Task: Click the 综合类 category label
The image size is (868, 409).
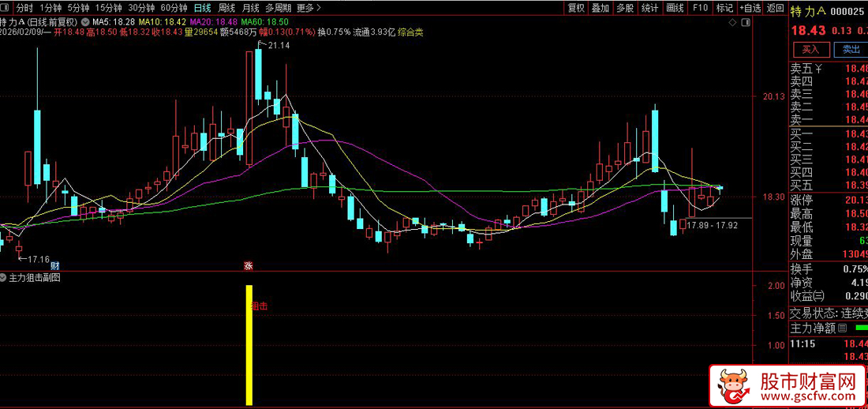Action: 410,32
